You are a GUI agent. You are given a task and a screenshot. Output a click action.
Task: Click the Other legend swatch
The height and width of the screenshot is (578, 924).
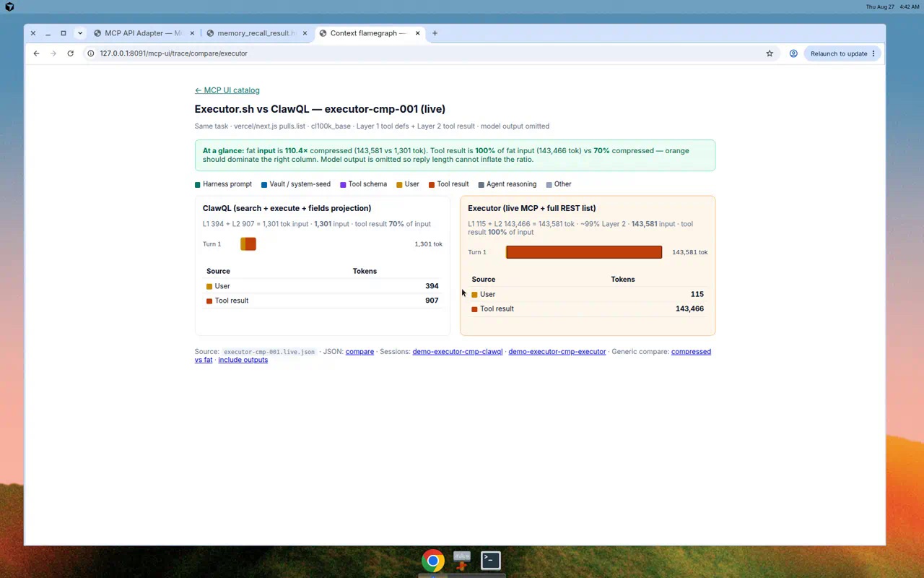pyautogui.click(x=549, y=184)
